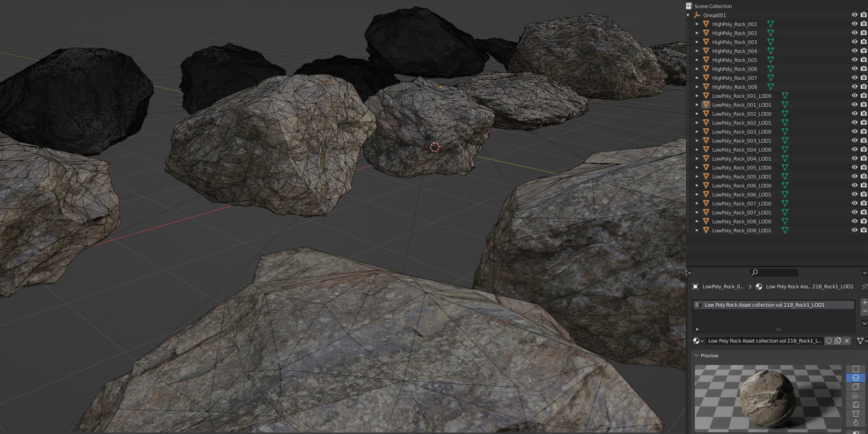Screen dimensions: 868x434
Task: Open material slot specials dropdown
Action: coord(864,323)
